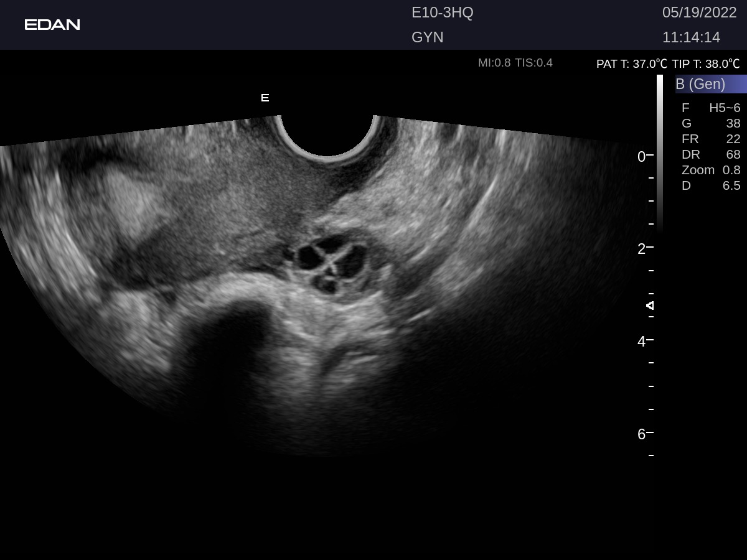Select the dynamic range DR 68 setting

click(711, 154)
